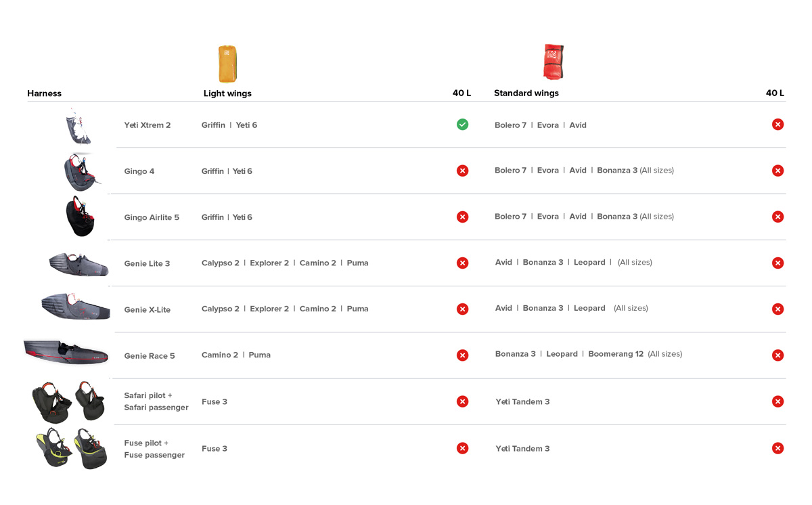Click the green checkmark for Yeti Xtrem 2
The height and width of the screenshot is (505, 812).
tap(462, 125)
